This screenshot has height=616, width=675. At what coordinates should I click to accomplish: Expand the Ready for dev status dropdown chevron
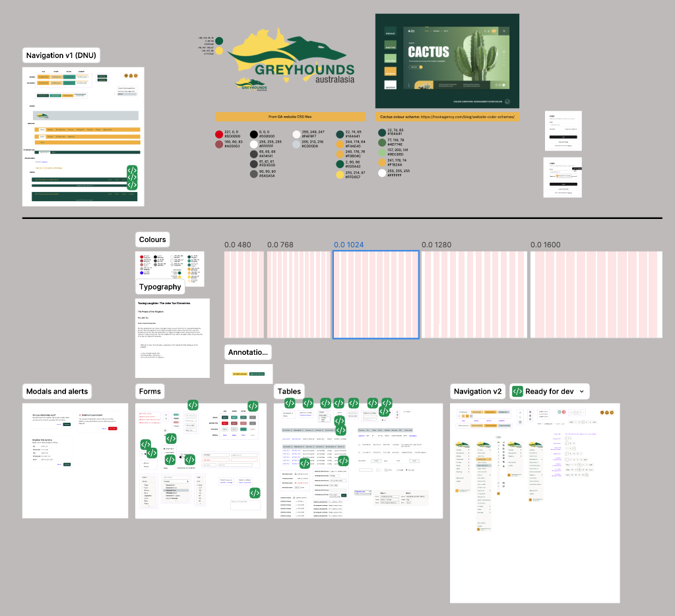[581, 392]
